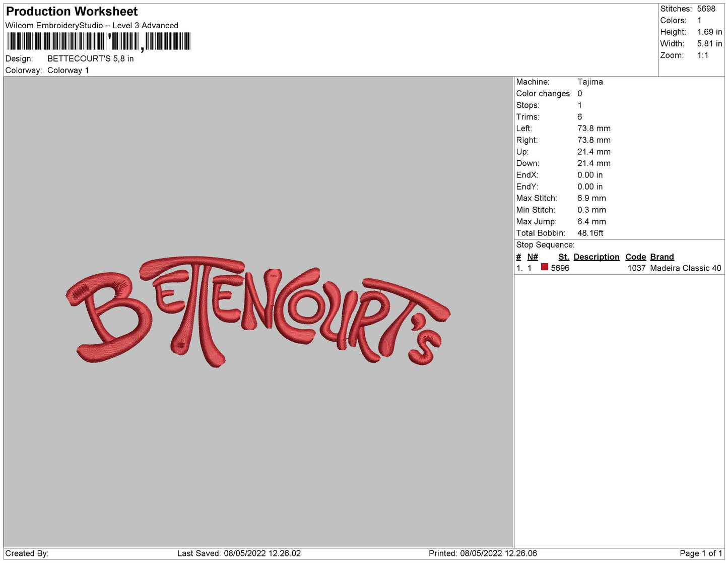Click the embroidered BETTENCOURT'S design preview
This screenshot has height=563, width=728.
(257, 311)
